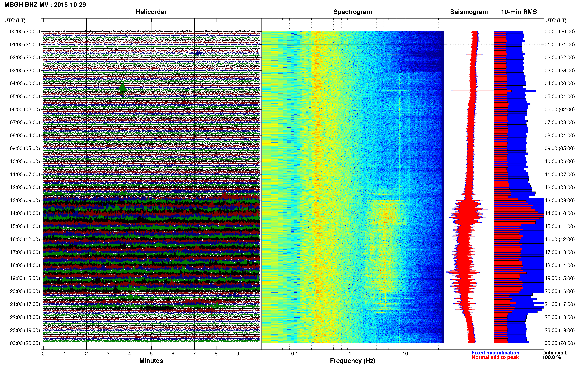Click the right '01:00 (21:00)' time label

560,45
